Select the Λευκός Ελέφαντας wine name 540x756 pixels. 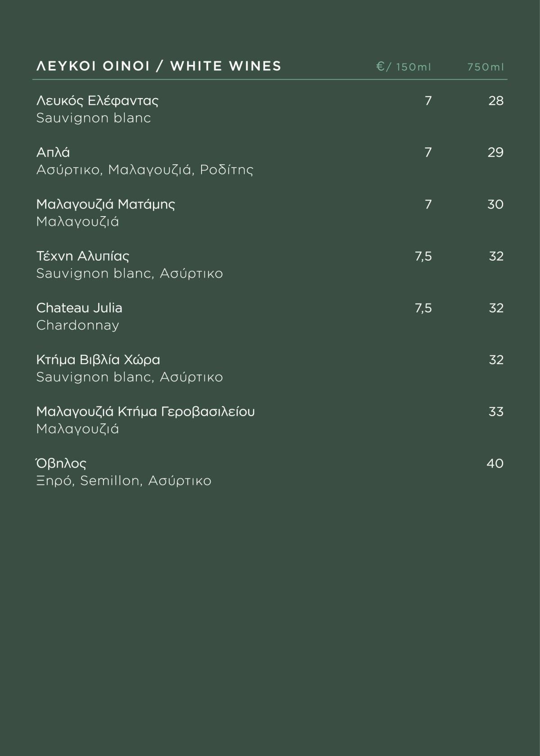coord(97,100)
